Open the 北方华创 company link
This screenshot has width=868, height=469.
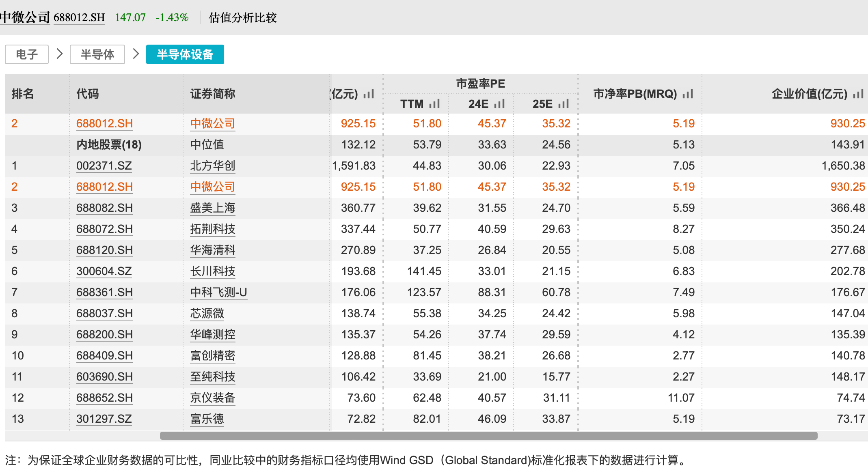[212, 166]
